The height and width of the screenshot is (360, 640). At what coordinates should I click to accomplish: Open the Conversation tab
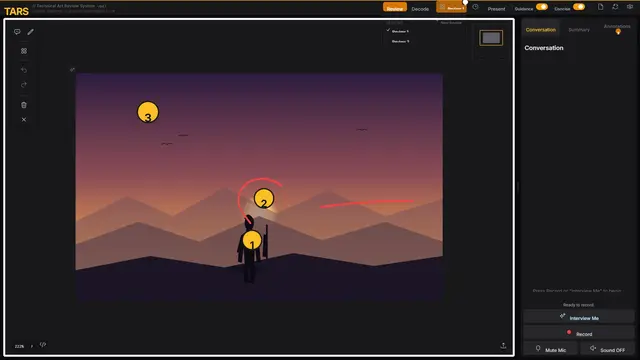[x=540, y=29]
